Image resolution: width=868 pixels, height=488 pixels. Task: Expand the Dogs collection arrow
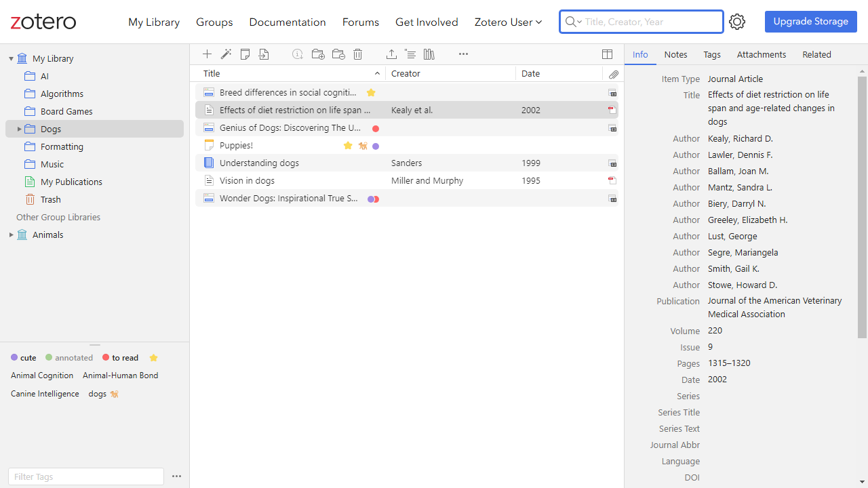click(19, 129)
